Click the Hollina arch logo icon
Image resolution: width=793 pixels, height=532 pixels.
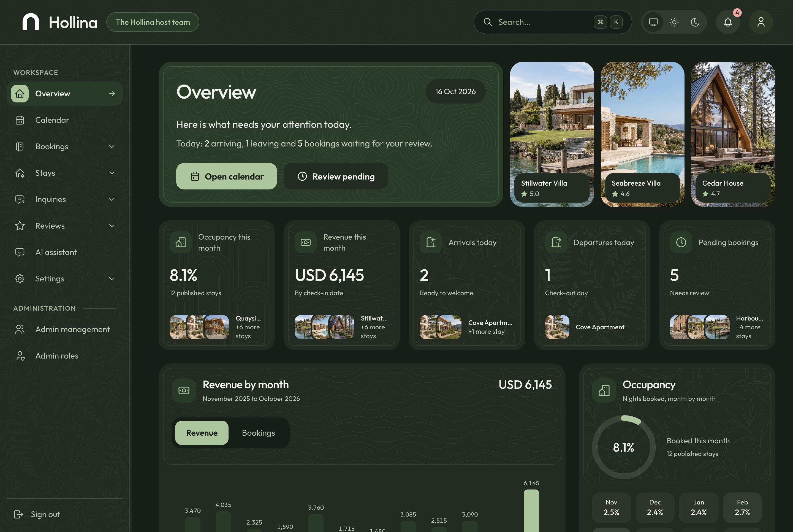(x=31, y=22)
